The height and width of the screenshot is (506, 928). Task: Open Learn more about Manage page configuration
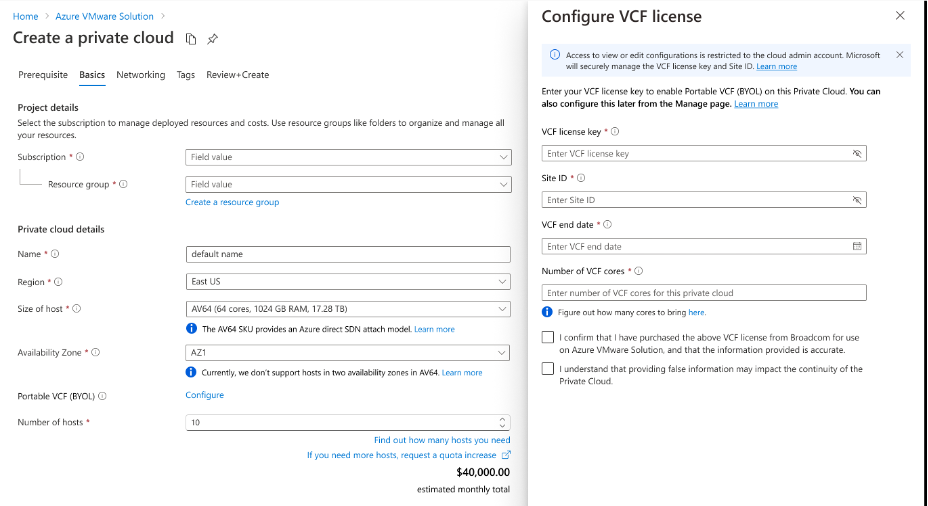756,104
